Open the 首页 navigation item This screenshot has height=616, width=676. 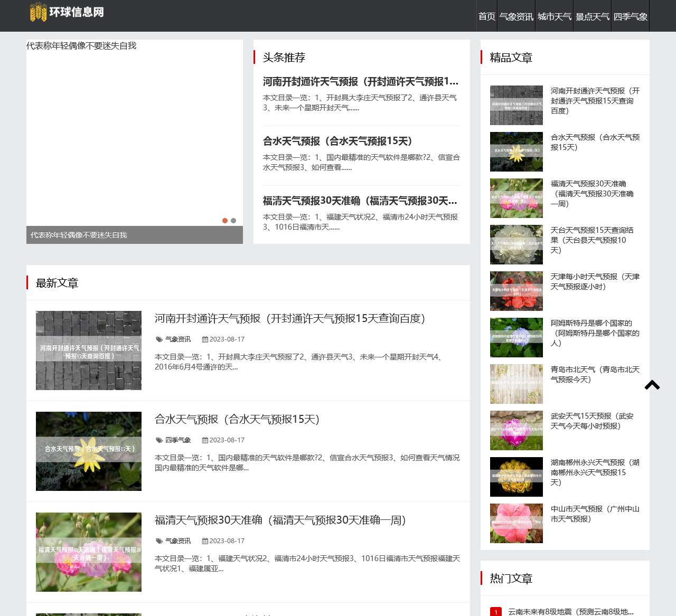[487, 16]
